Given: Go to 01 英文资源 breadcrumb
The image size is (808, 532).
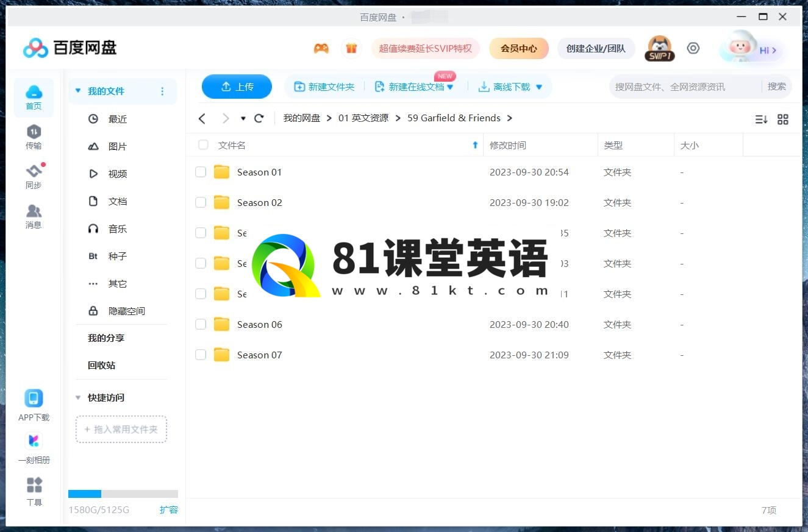Looking at the screenshot, I should pyautogui.click(x=363, y=118).
